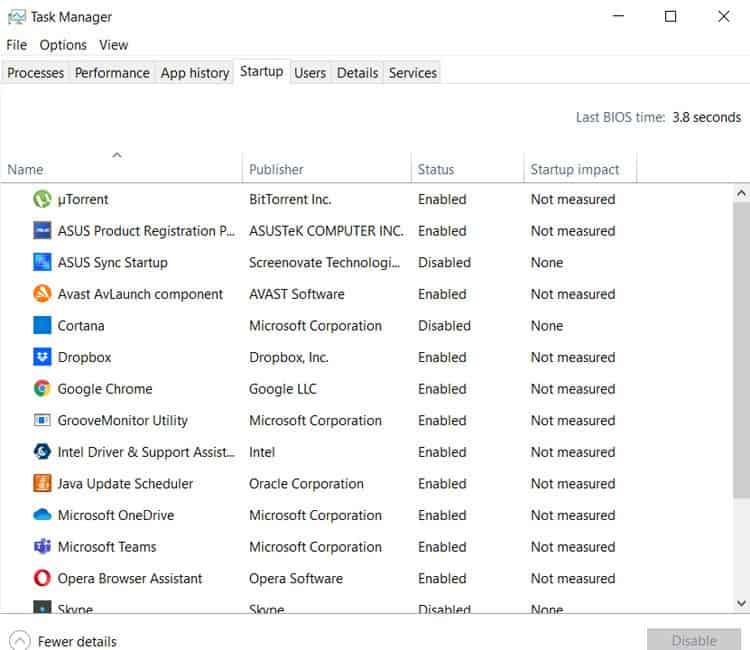Click the Opera Browser Assistant icon
The image size is (750, 650).
point(42,578)
